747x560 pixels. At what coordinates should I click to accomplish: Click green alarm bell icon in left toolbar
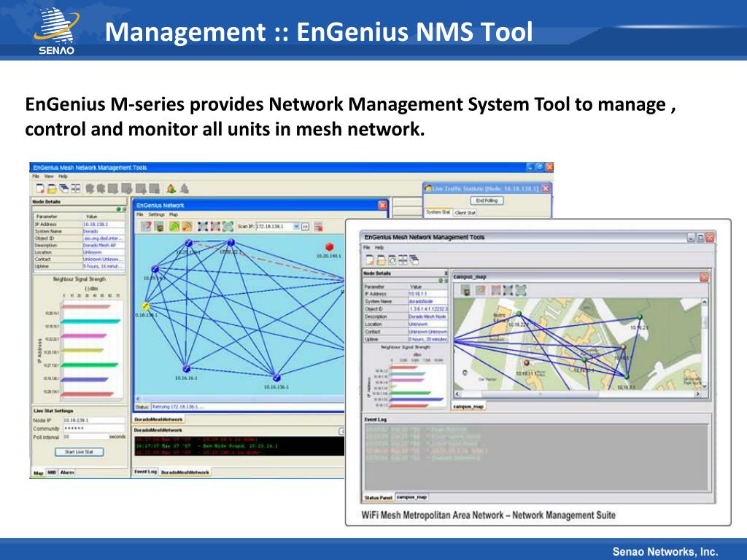click(171, 189)
